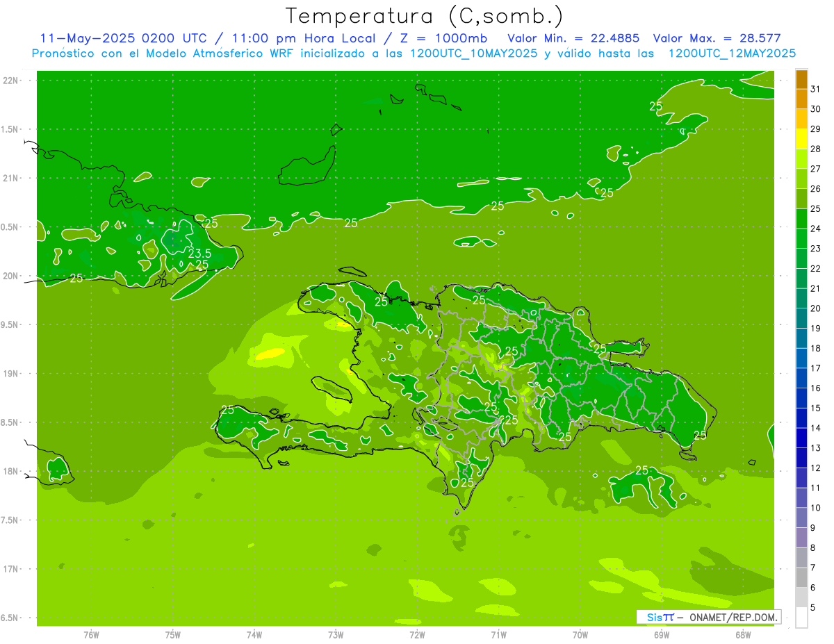The image size is (834, 644).
Task: Click the '76W' longitude label
Action: (x=91, y=635)
